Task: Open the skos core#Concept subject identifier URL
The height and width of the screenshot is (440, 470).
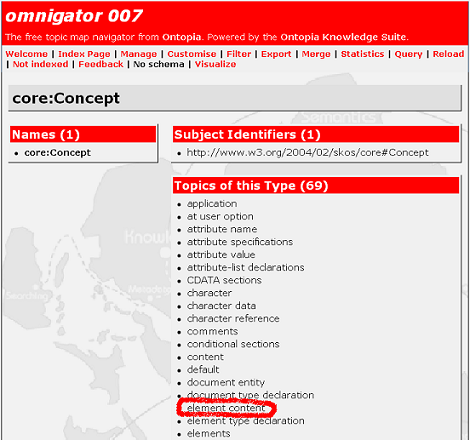Action: pyautogui.click(x=307, y=153)
